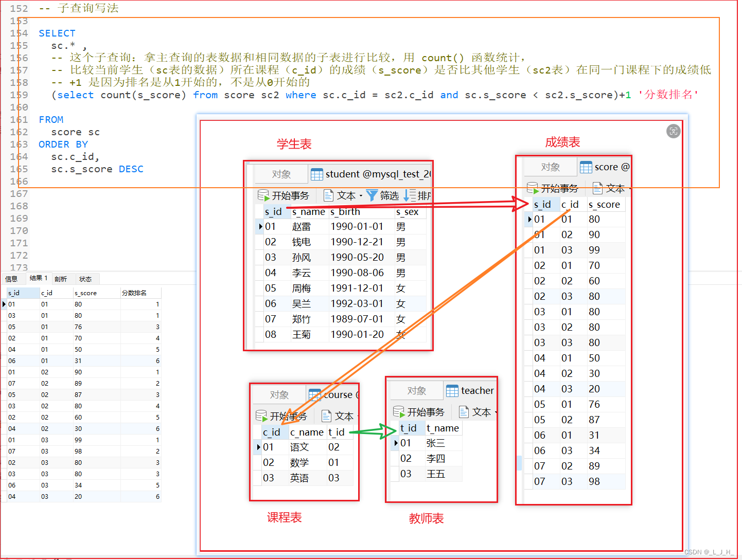This screenshot has width=742, height=560.
Task: Click the FROM keyword on line 161
Action: [51, 120]
